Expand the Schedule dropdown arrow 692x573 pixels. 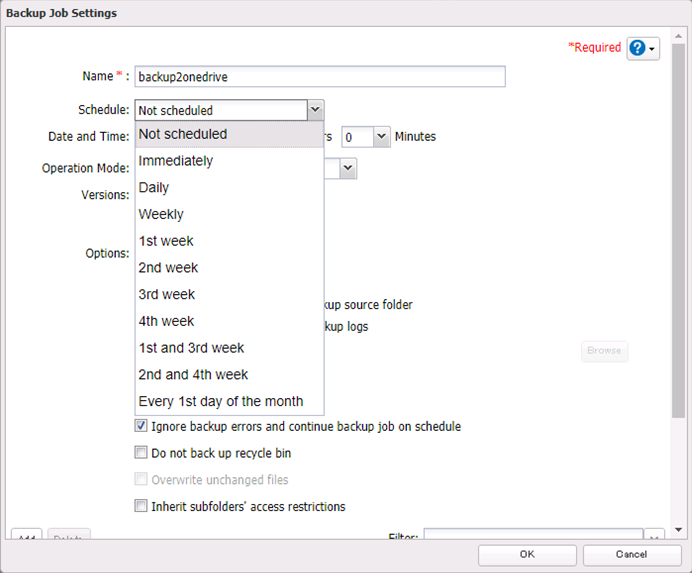click(x=315, y=110)
